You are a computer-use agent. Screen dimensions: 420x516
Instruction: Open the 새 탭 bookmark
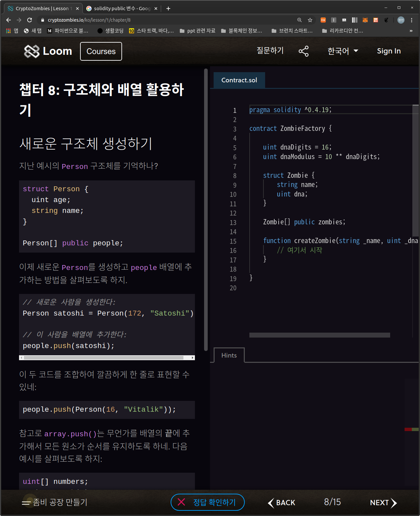(33, 31)
